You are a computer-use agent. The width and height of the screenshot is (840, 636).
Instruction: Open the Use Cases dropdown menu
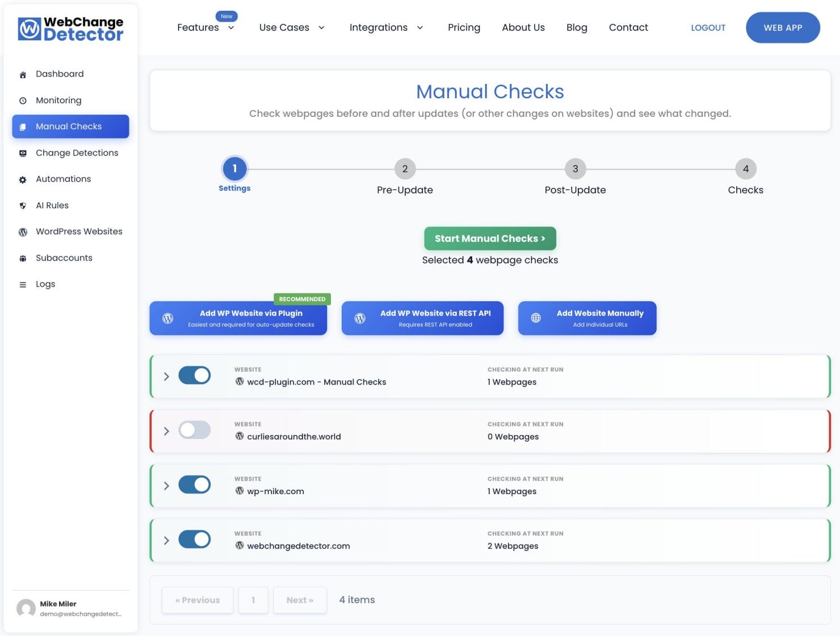click(x=292, y=28)
